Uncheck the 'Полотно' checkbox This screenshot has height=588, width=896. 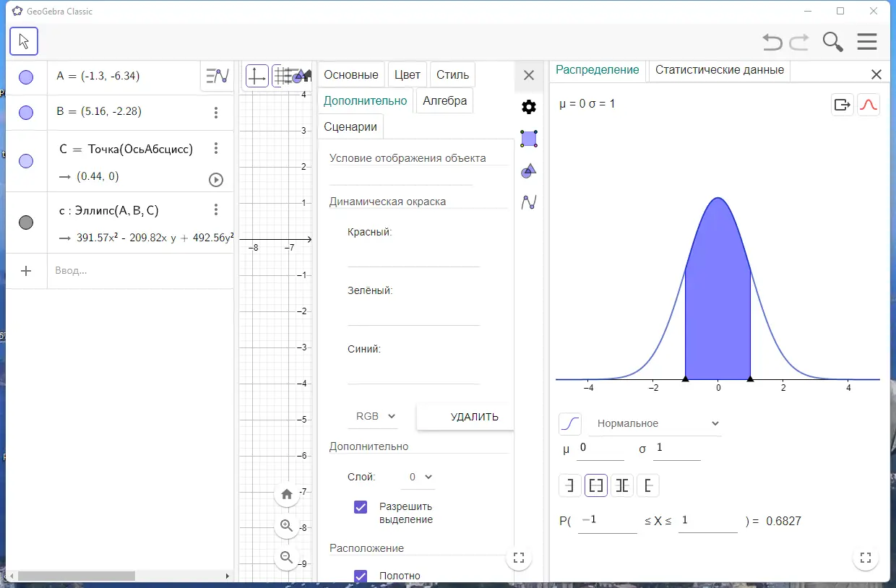coord(361,576)
